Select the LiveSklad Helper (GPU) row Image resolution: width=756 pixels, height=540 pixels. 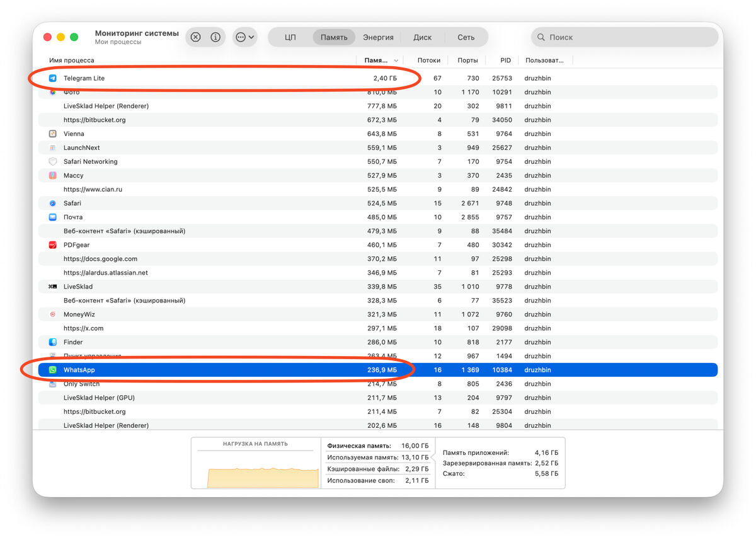point(378,398)
